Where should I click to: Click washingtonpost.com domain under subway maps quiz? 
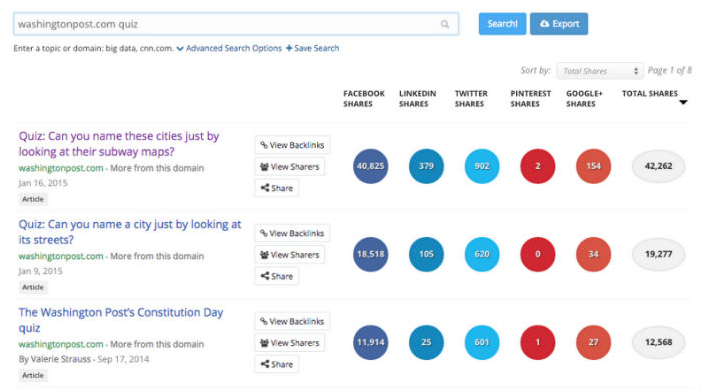(61, 168)
